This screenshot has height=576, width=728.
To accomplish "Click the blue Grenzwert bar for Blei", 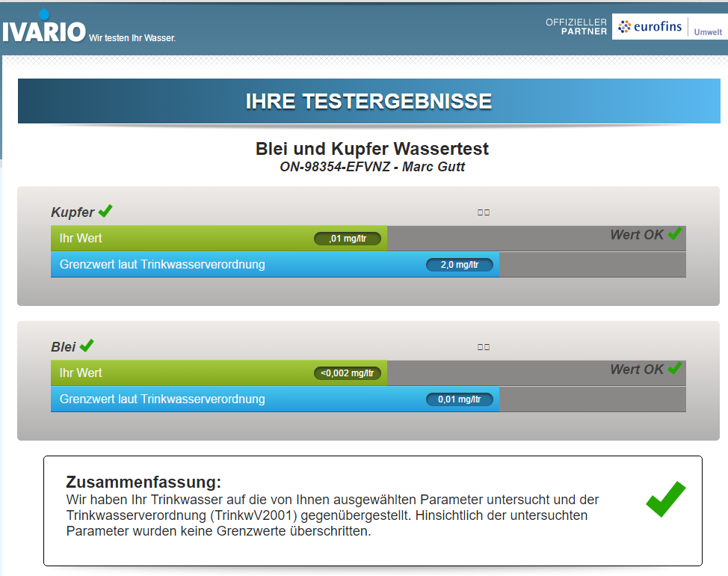I will [275, 399].
